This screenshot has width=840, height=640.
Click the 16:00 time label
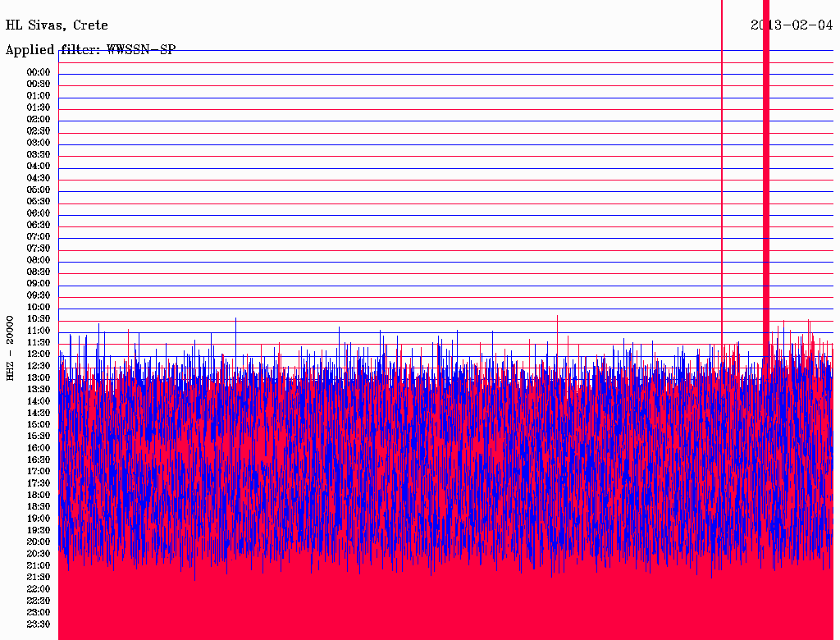[39, 448]
